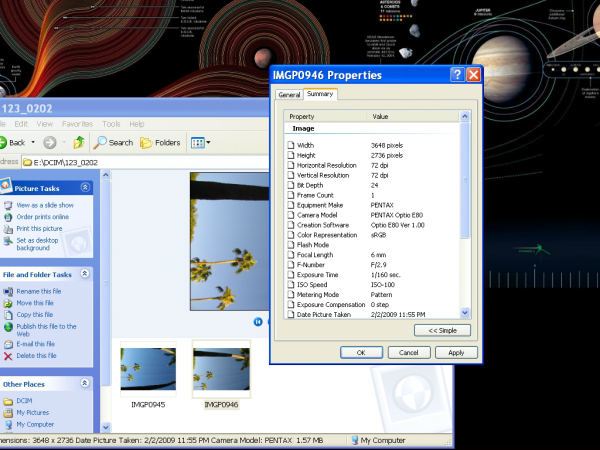Open the Folders pane
This screenshot has height=450, width=600.
pos(160,142)
